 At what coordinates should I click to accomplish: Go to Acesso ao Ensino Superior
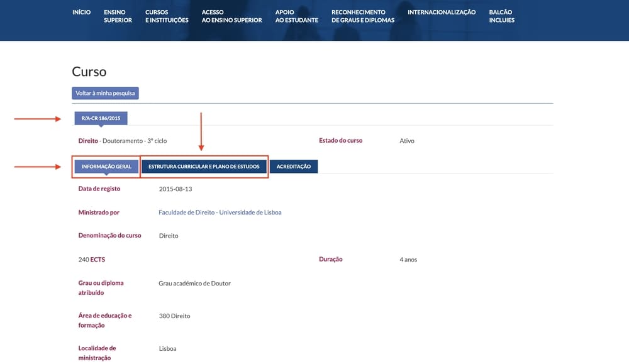tap(231, 16)
